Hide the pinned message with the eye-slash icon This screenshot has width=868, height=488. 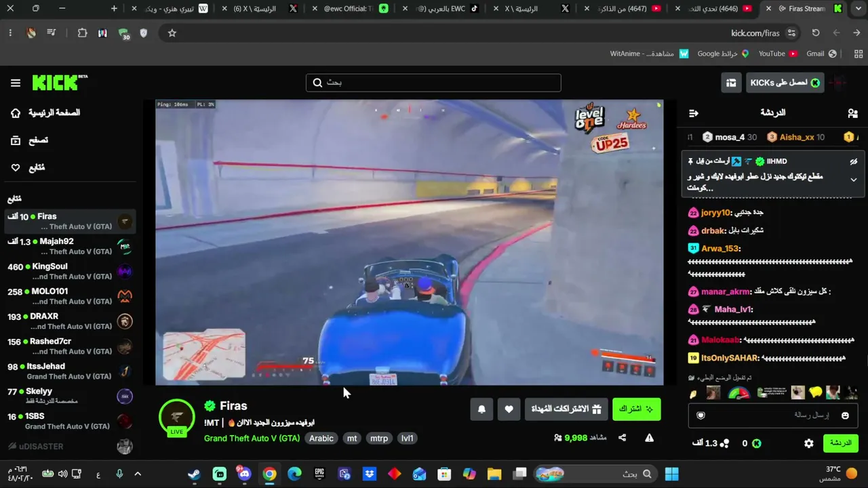tap(854, 162)
